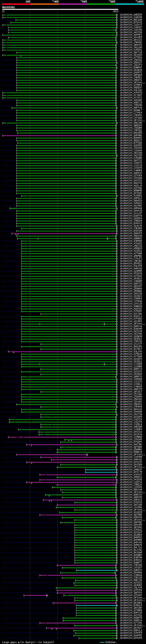Open hit UniRef100_B7G0T6
Viewport: 146px width, 644px height.
[131, 22]
